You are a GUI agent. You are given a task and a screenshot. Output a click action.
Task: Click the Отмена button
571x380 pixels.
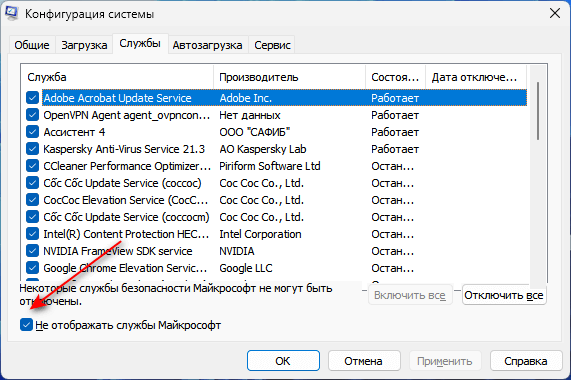point(364,361)
